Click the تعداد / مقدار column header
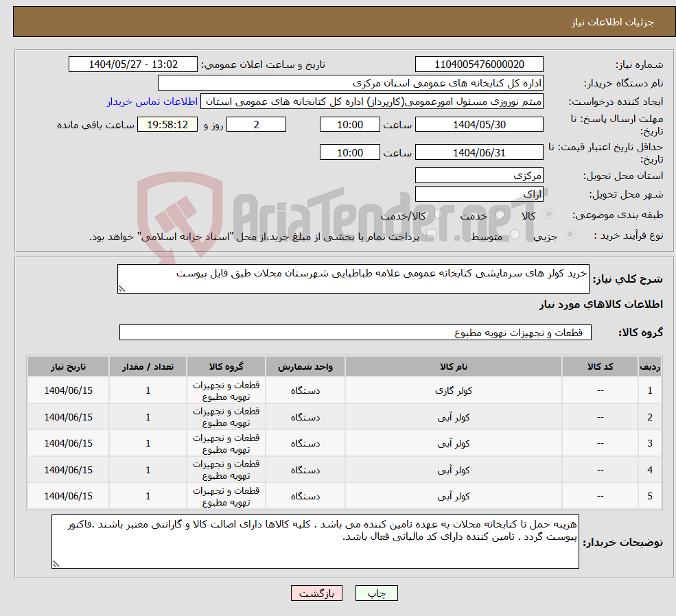The height and width of the screenshot is (616, 676). pyautogui.click(x=148, y=366)
